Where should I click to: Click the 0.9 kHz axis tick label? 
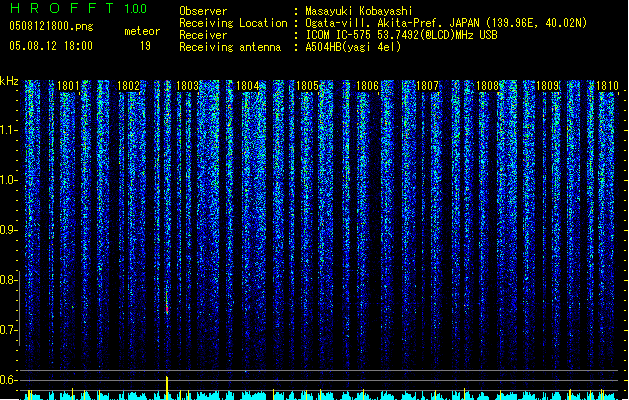point(8,230)
